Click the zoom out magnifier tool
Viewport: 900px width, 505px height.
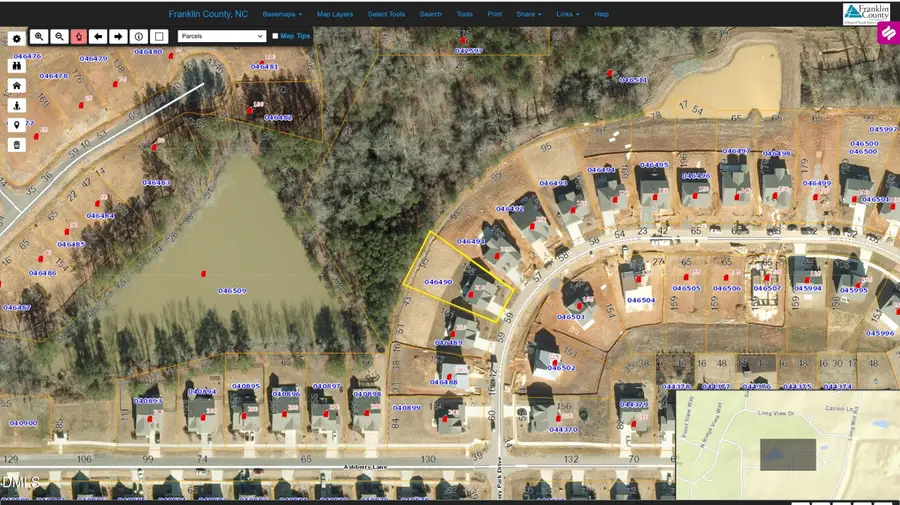(59, 36)
